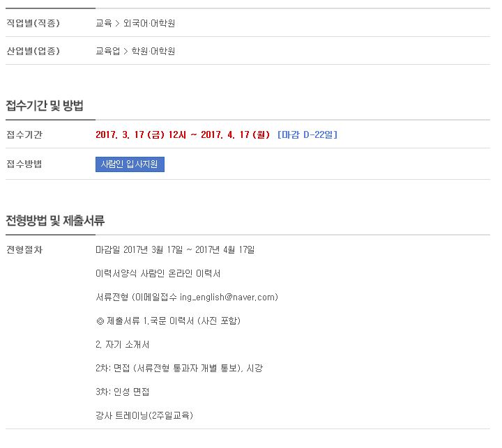Click the 3차: 인성 면접 line

tap(122, 392)
